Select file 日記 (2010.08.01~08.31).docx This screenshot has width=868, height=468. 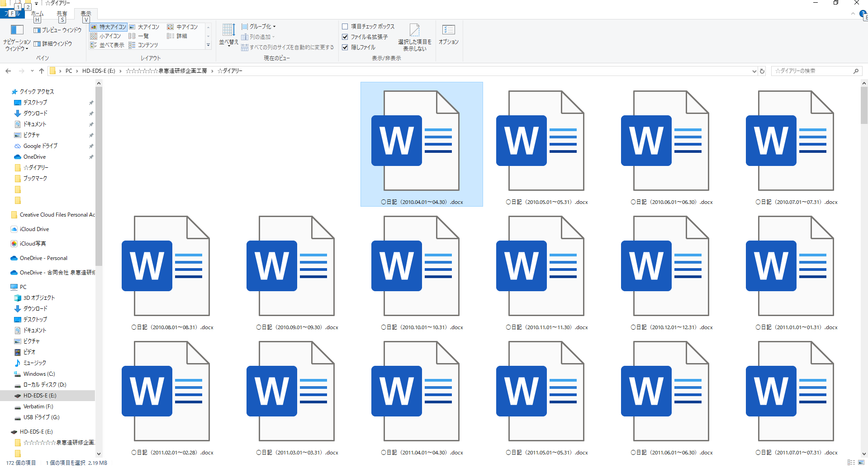172,269
